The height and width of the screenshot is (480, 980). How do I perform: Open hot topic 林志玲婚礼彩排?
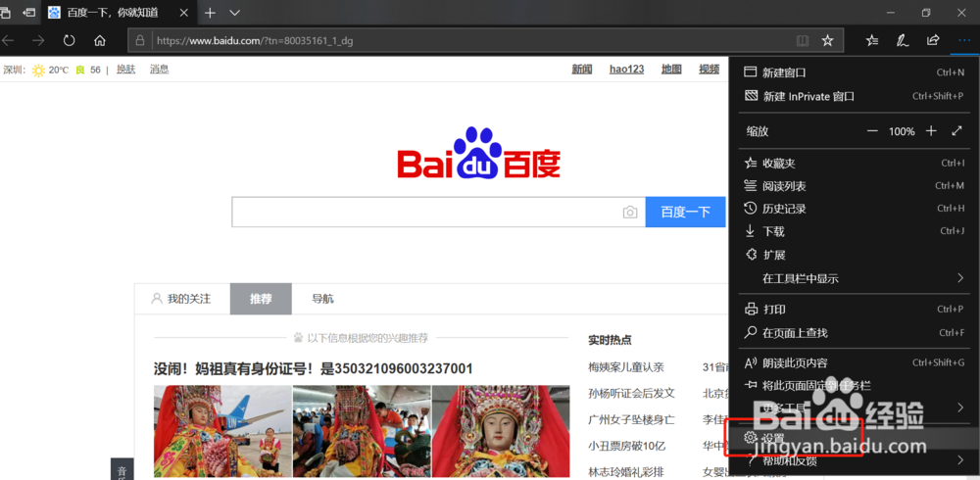tap(625, 471)
